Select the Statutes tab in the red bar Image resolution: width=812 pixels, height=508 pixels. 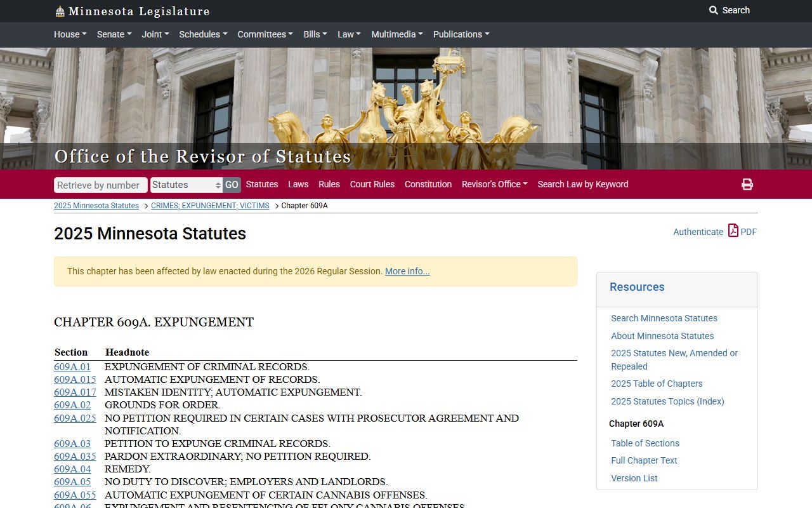click(262, 184)
